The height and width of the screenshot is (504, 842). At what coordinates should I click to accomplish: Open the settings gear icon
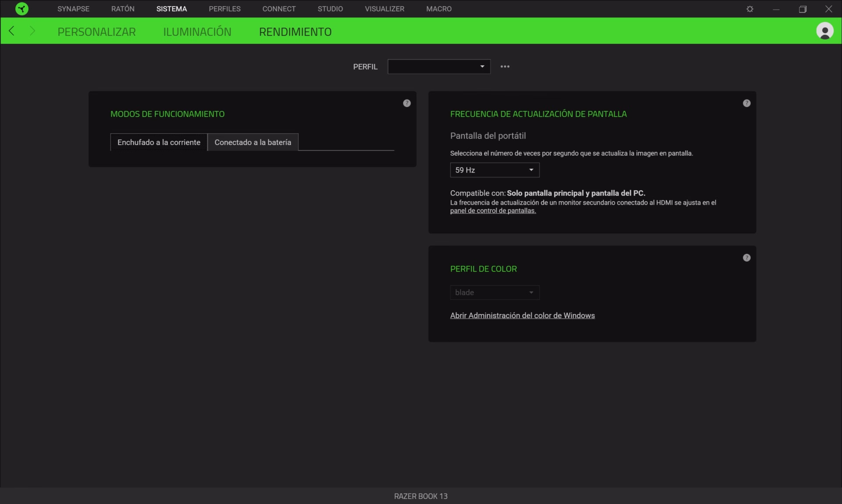tap(749, 9)
